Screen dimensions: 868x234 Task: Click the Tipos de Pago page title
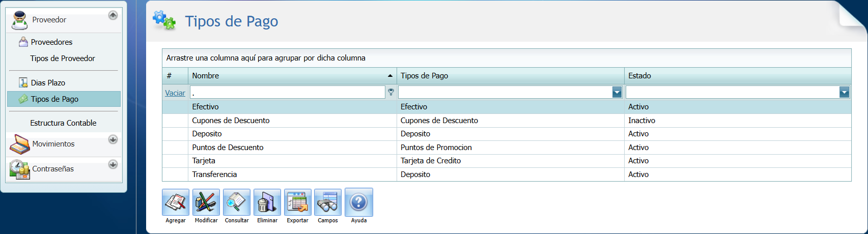(232, 21)
